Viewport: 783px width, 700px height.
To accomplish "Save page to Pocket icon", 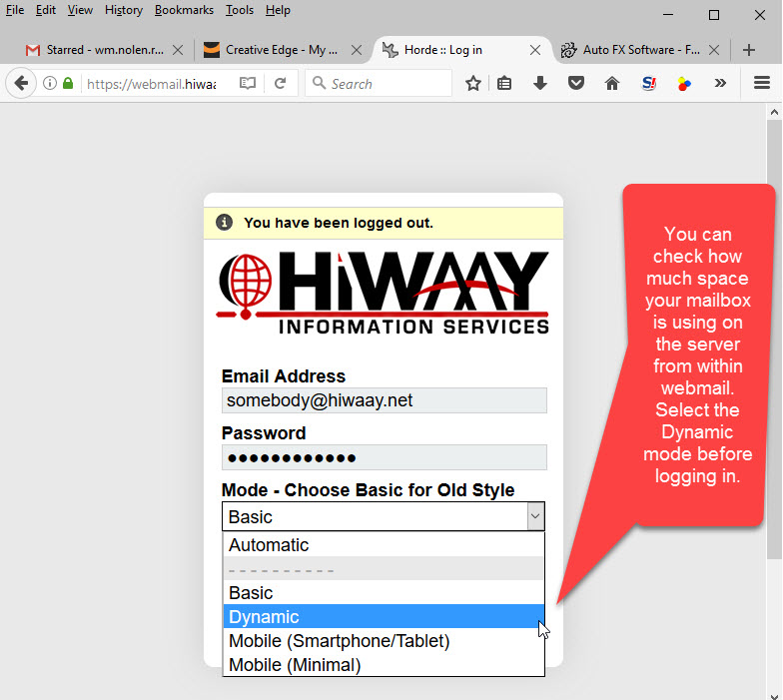I will [x=575, y=83].
